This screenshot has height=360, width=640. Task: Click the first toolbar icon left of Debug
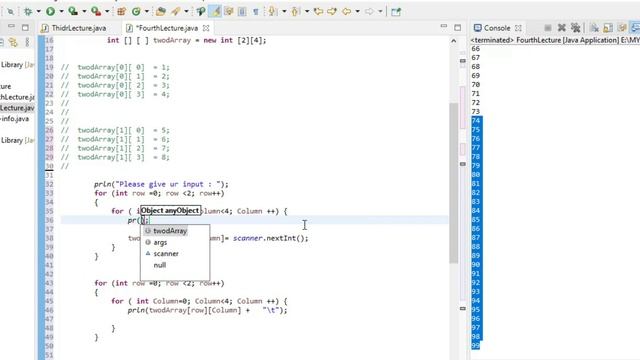pyautogui.click(x=10, y=11)
